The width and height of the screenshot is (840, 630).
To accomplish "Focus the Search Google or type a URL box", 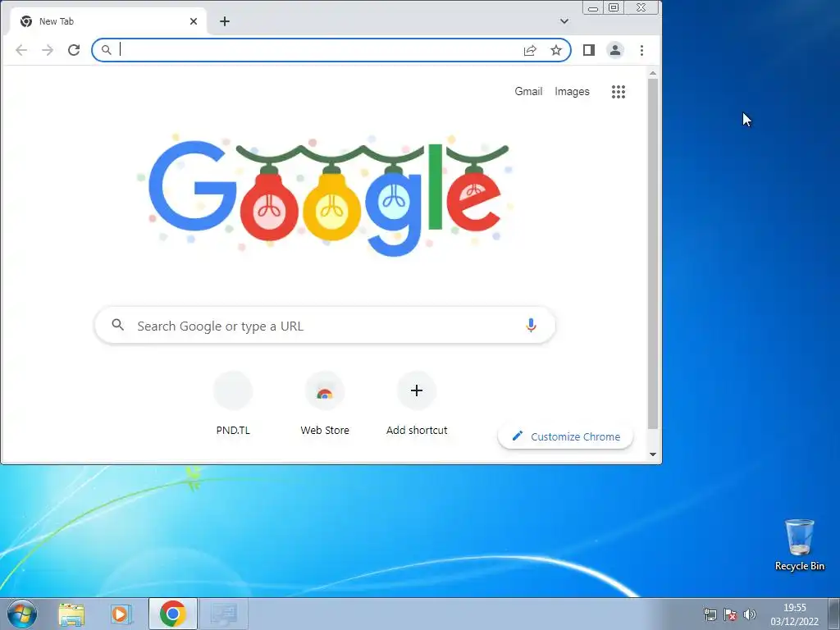I will (325, 325).
